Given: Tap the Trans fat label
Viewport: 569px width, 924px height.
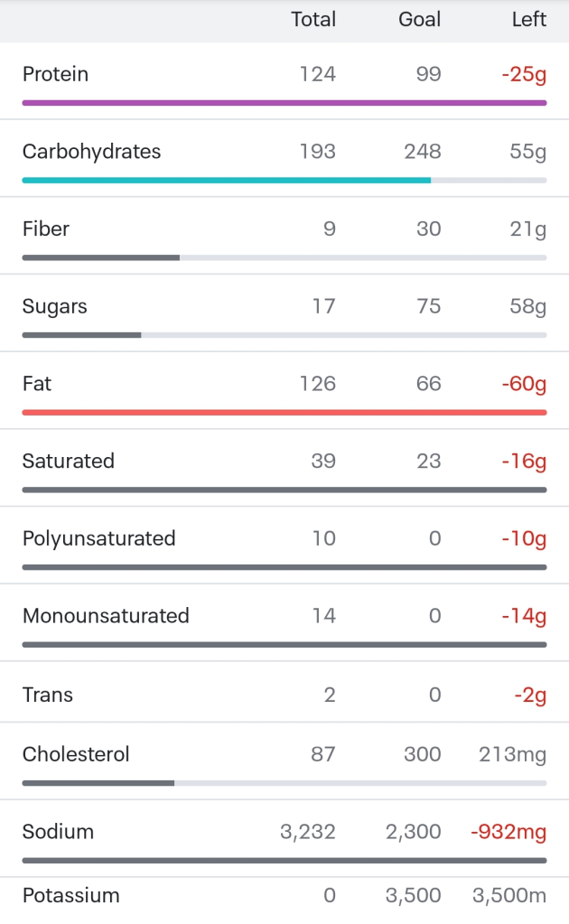Looking at the screenshot, I should (x=47, y=695).
